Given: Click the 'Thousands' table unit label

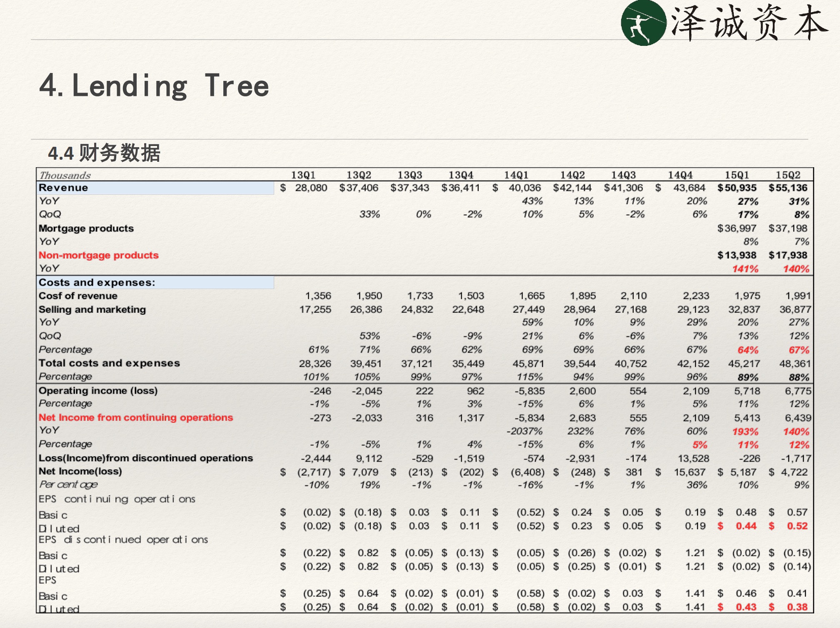Looking at the screenshot, I should click(65, 175).
